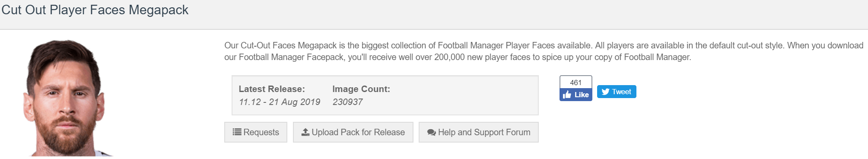The width and height of the screenshot is (868, 159).
Task: Click the Image Count label
Action: tap(361, 89)
